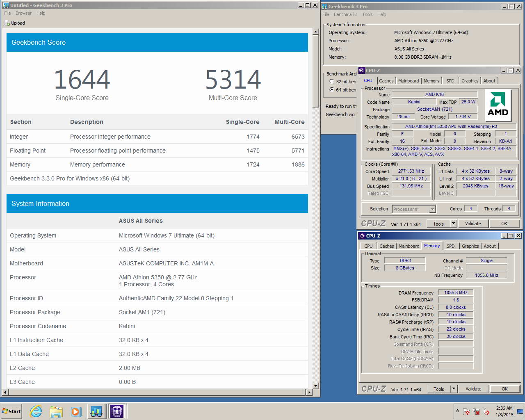
Task: Click OK button in bottom CPU-Z
Action: point(504,389)
